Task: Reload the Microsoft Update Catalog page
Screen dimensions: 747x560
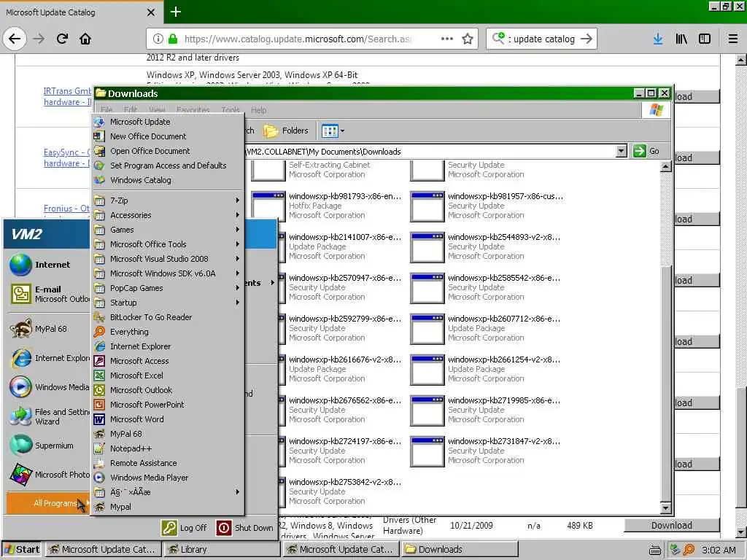Action: 62,39
